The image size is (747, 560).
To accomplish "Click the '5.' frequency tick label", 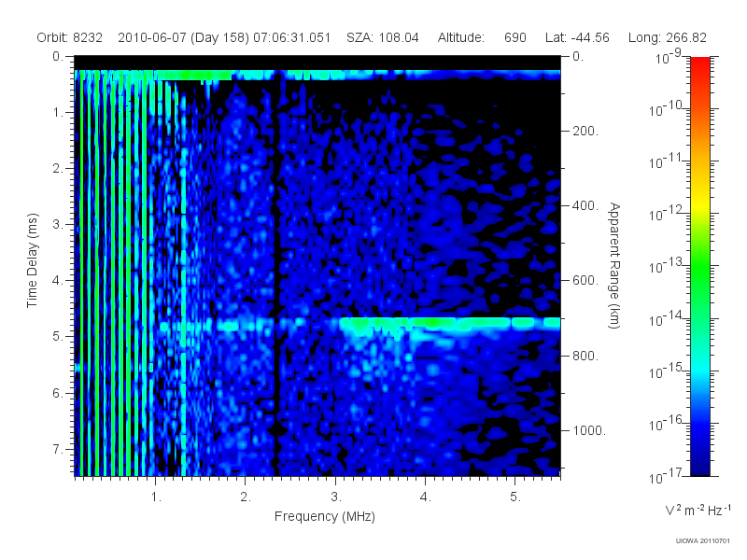I will tap(515, 497).
